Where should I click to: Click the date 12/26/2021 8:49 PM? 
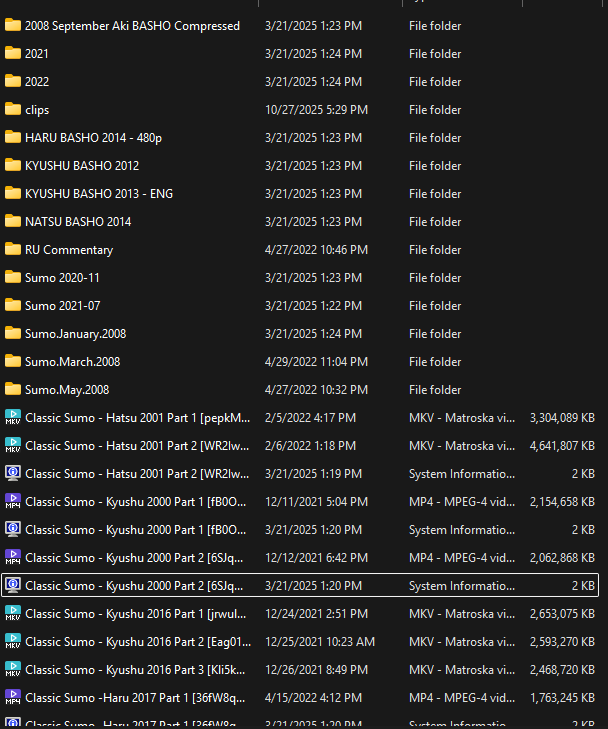pos(317,669)
